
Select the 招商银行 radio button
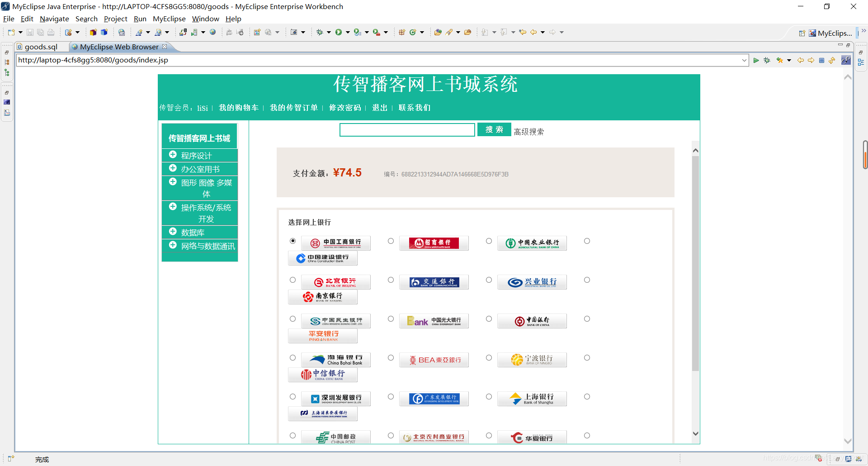pyautogui.click(x=391, y=241)
